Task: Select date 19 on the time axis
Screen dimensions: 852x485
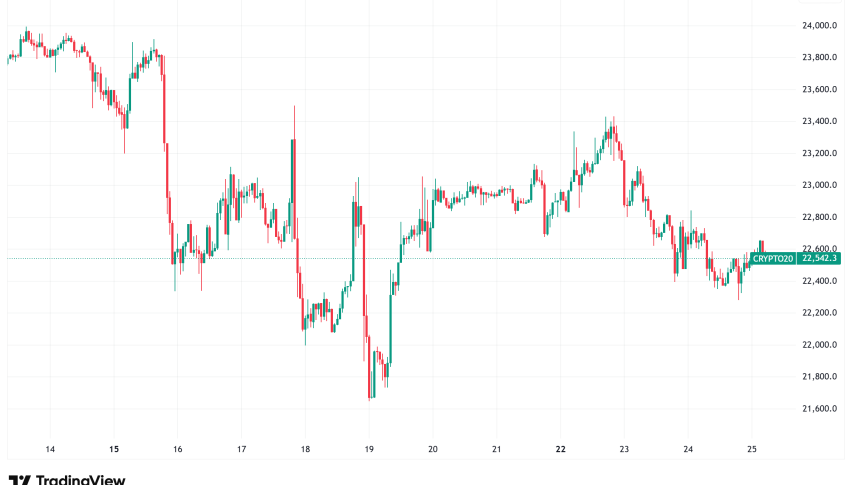Action: coord(369,449)
